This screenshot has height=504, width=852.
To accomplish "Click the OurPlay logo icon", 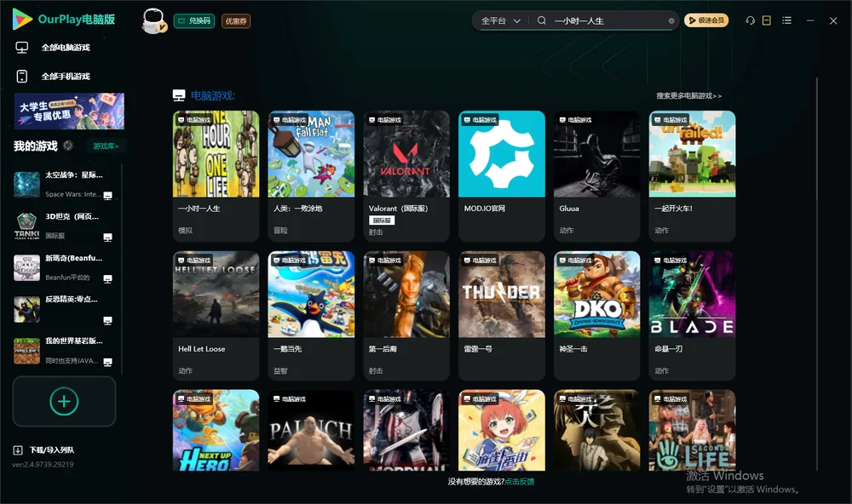I will (x=22, y=19).
